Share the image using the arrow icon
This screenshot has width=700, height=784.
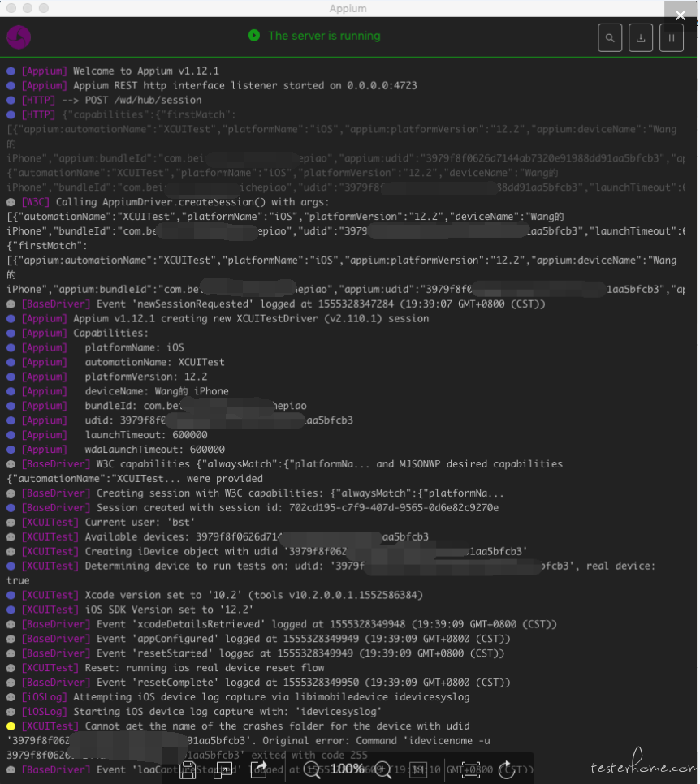tap(259, 769)
